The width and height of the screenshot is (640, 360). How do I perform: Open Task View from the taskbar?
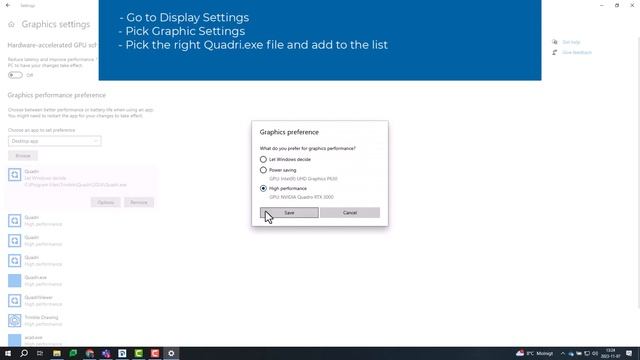(x=40, y=353)
